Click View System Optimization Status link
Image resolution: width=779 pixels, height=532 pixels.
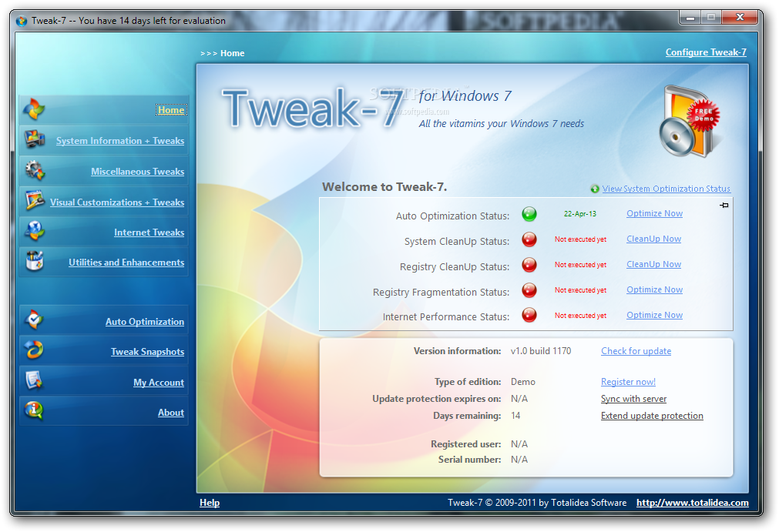[x=667, y=189]
